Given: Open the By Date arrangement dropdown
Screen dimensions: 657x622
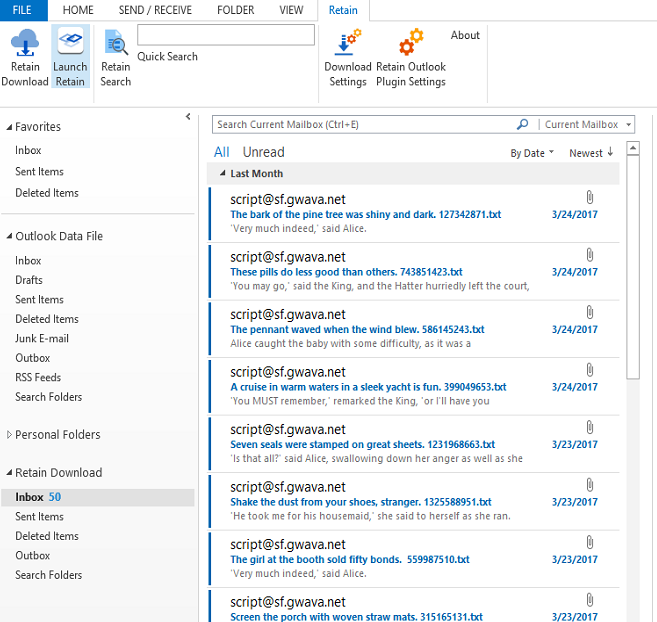Looking at the screenshot, I should click(x=531, y=153).
